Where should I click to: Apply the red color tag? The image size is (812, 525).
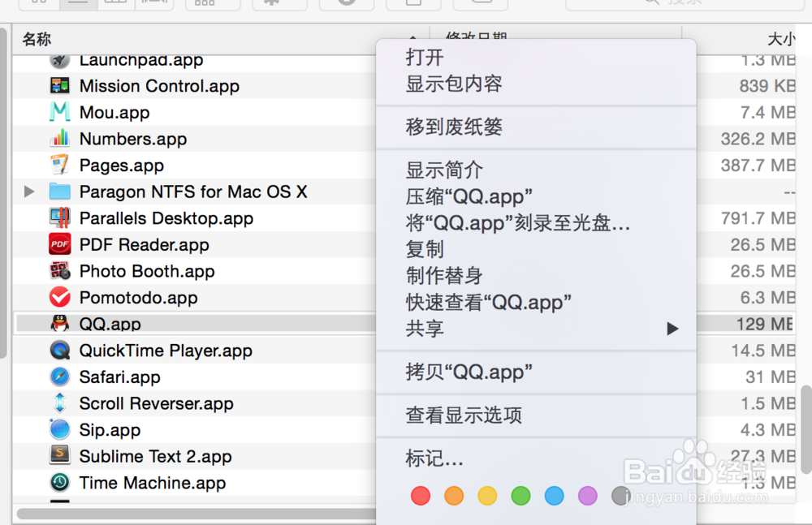[x=420, y=496]
